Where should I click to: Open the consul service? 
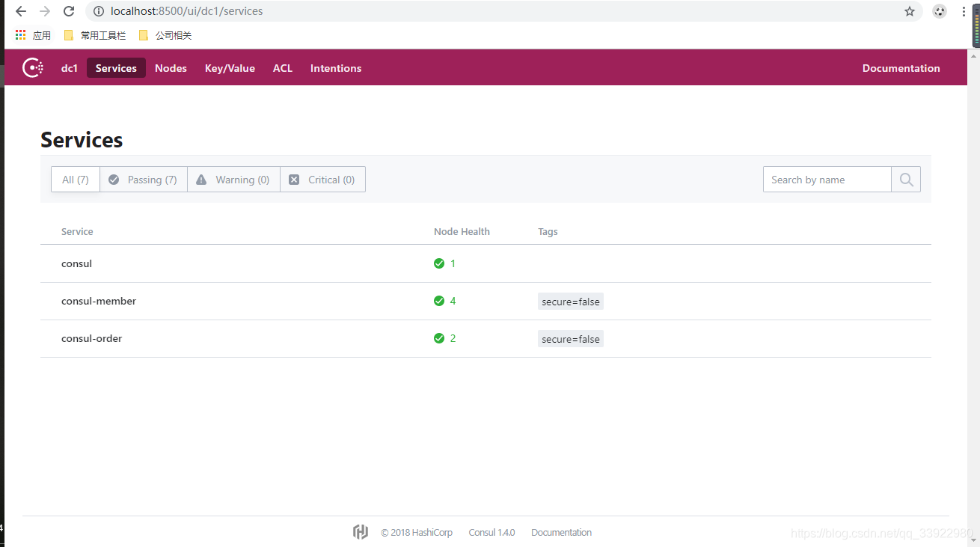click(76, 263)
